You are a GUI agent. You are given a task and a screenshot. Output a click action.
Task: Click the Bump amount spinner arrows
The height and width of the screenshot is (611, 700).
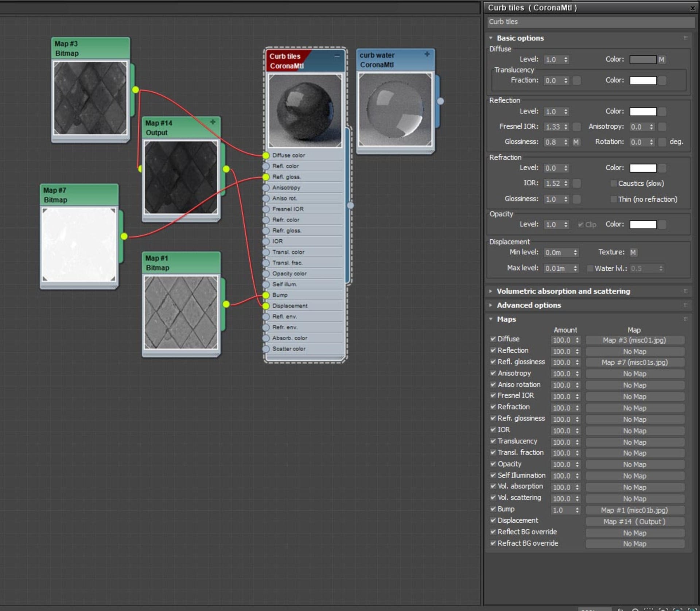[x=577, y=510]
